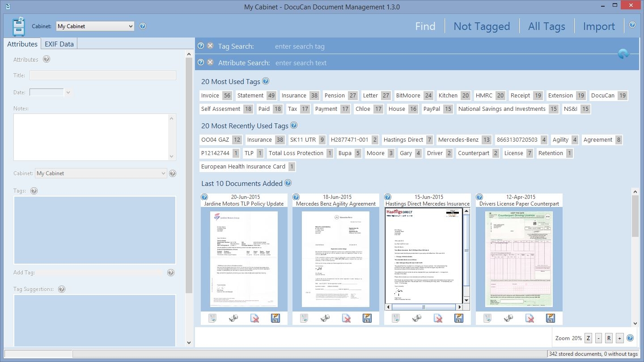Click the Z zoom reset button
This screenshot has height=362, width=644.
click(588, 338)
